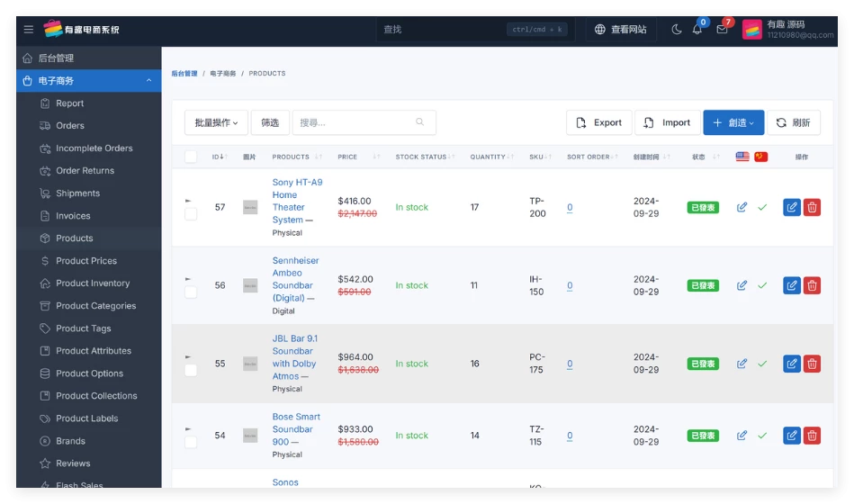
Task: Open the 批量操作 bulk actions dropdown
Action: pyautogui.click(x=217, y=122)
